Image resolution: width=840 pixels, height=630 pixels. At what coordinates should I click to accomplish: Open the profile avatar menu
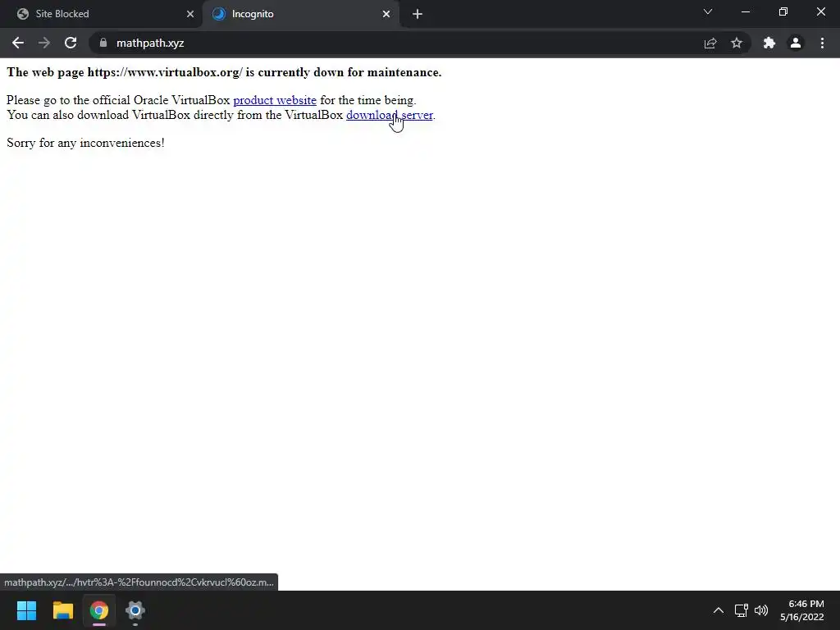pos(796,43)
